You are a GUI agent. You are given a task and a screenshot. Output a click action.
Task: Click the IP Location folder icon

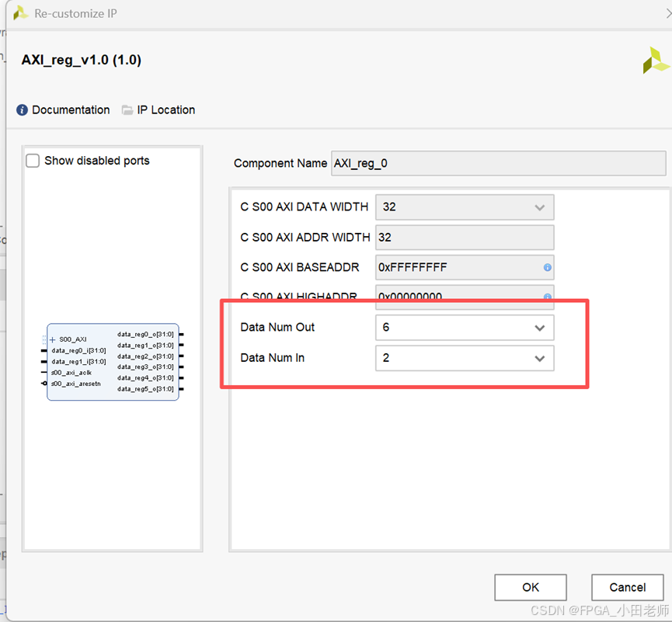127,109
